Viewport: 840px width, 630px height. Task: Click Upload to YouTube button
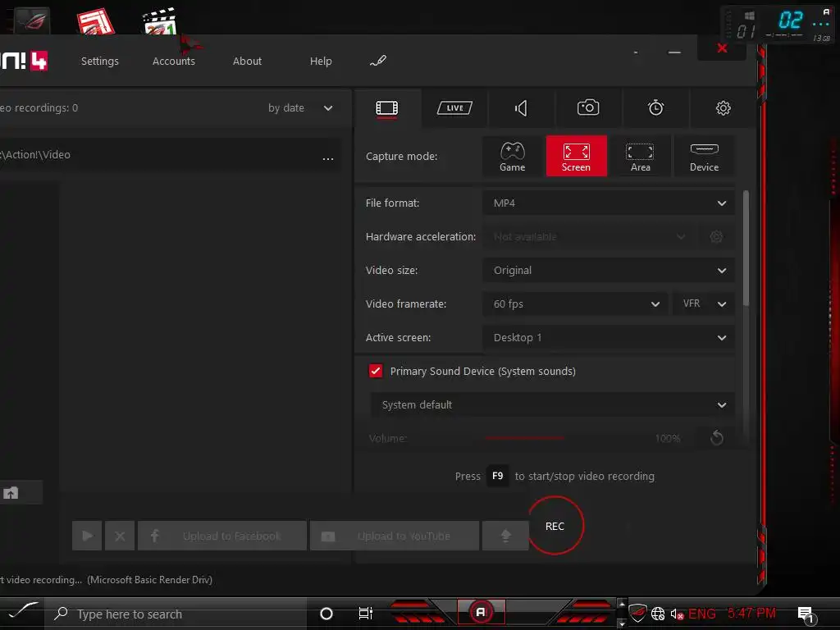pos(395,536)
